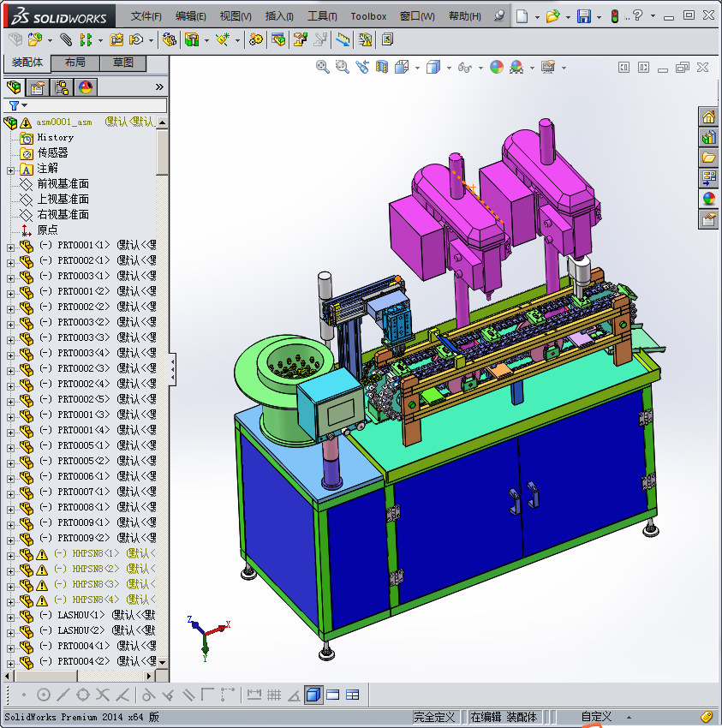Click the Bill of Materials icon
The image size is (722, 728).
[x=278, y=40]
